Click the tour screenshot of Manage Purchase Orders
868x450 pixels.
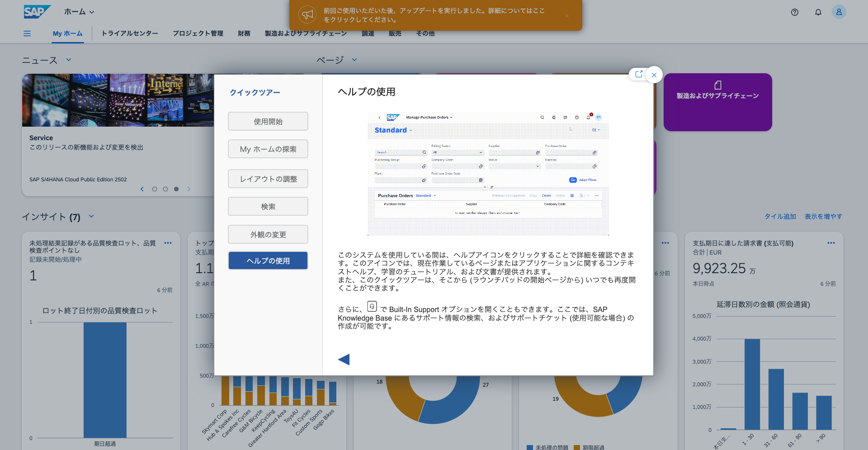488,174
